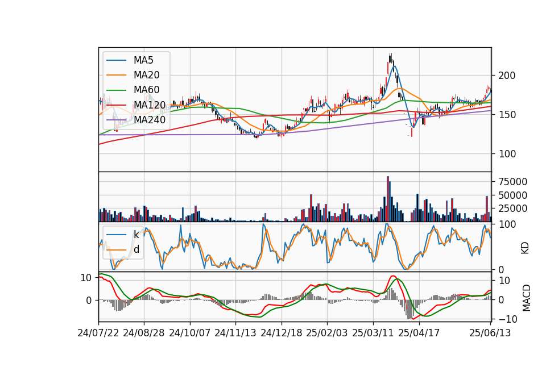
Task: Click the 50000 volume axis label
Action: coord(513,195)
